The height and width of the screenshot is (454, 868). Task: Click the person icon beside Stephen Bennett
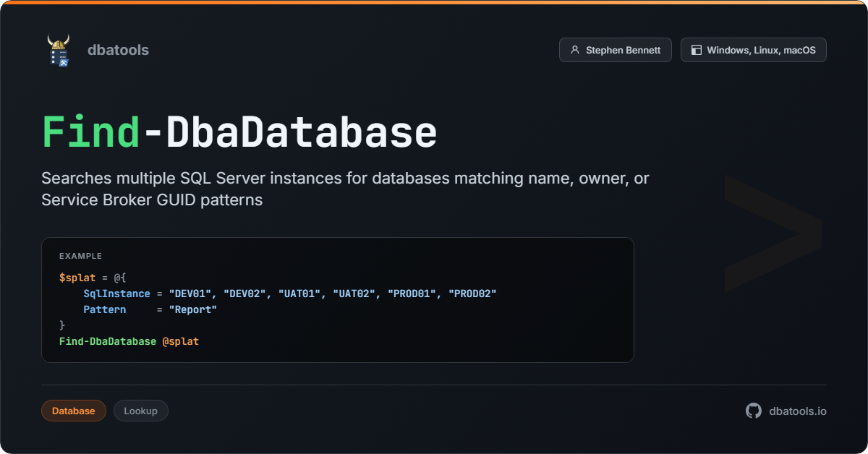pos(575,50)
